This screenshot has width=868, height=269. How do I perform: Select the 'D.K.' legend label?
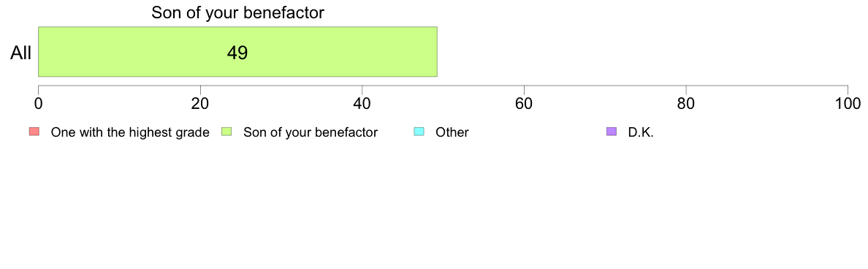pos(641,132)
